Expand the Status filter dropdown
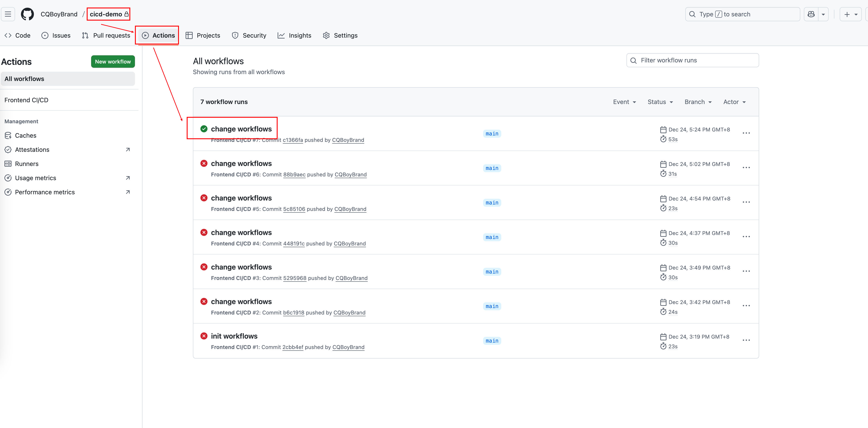This screenshot has height=428, width=868. point(660,102)
